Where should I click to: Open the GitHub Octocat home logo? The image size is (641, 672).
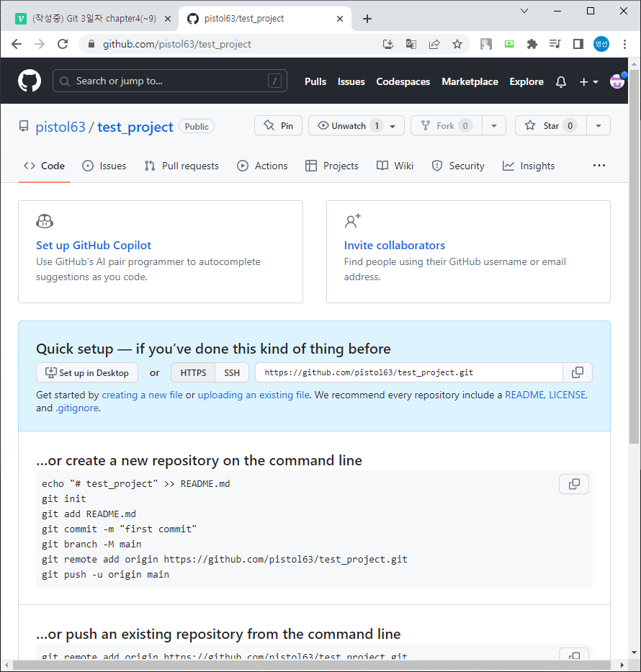click(x=30, y=81)
